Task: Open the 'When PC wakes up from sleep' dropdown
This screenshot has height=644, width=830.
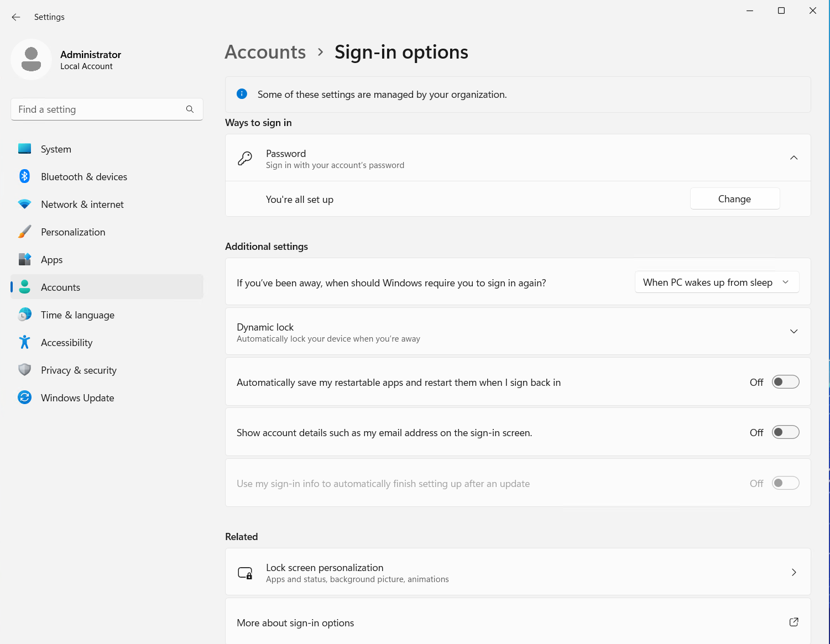Action: (x=717, y=282)
